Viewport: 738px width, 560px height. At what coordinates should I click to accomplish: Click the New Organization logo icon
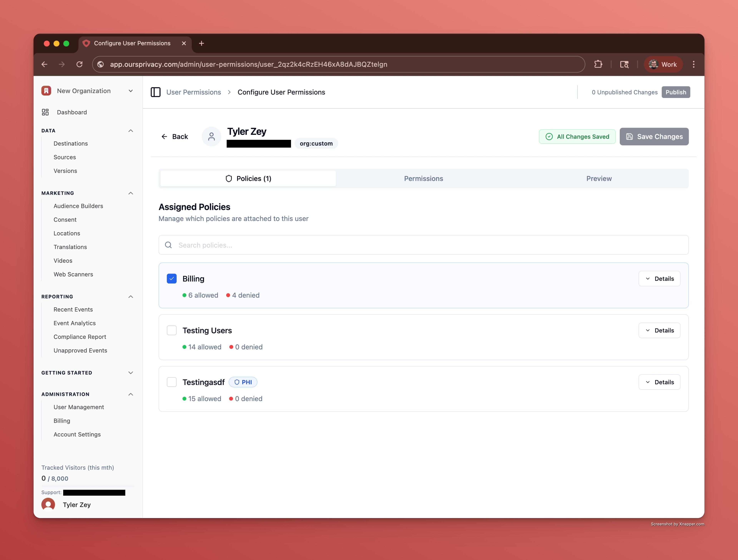click(x=46, y=91)
